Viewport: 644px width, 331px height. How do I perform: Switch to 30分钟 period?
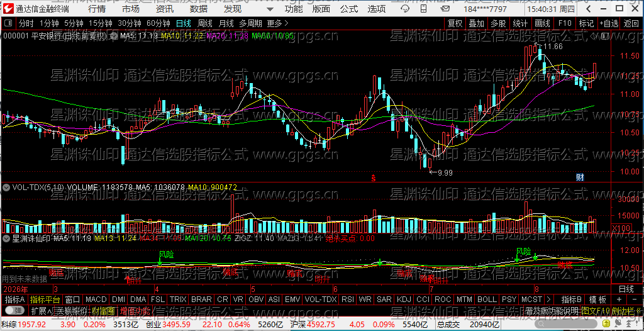coord(130,24)
